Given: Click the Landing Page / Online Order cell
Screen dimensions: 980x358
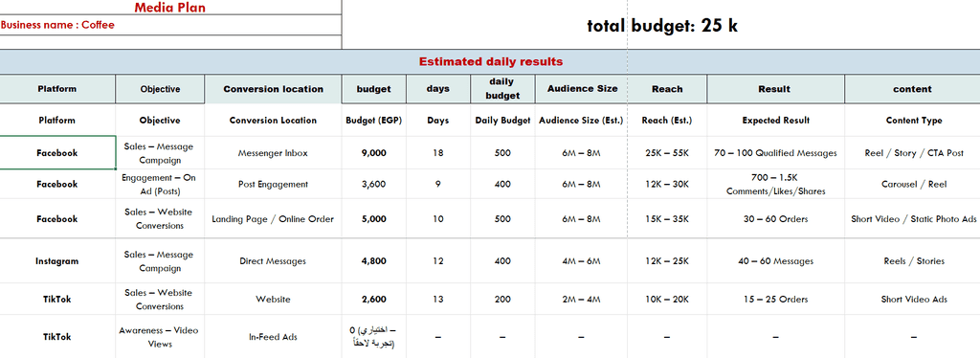Looking at the screenshot, I should tap(273, 219).
